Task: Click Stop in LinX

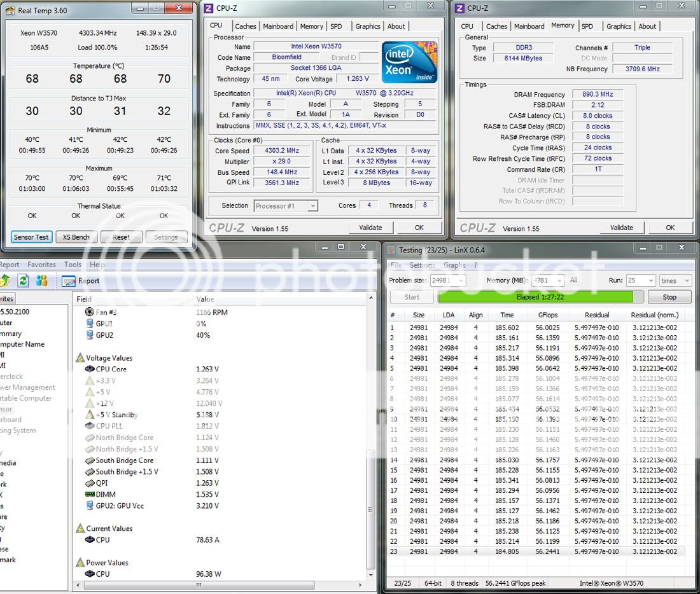Action: tap(669, 297)
